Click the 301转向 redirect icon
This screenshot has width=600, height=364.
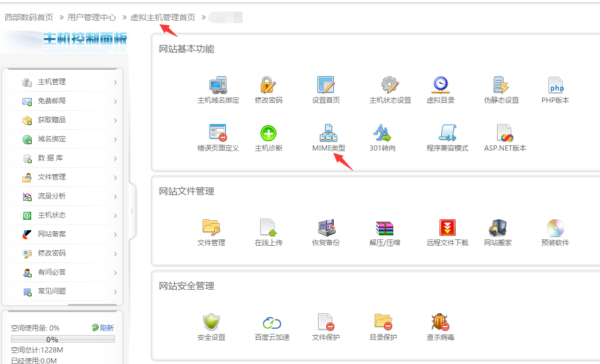[382, 134]
